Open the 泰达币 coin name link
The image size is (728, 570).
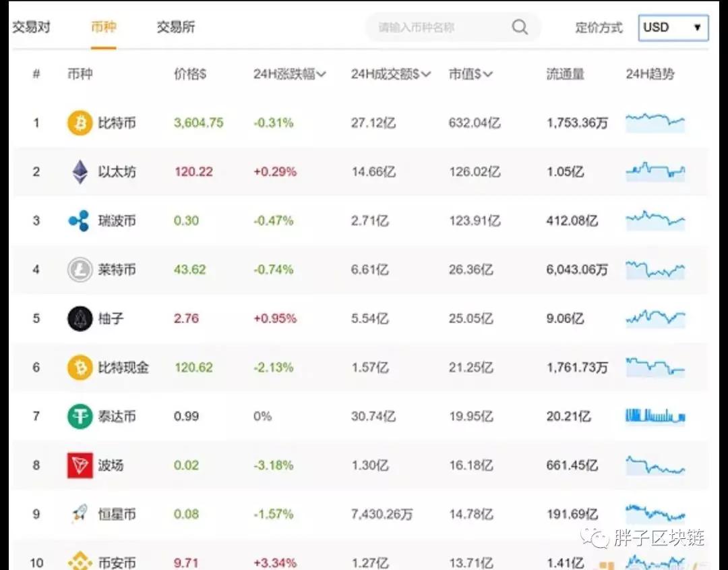tap(117, 416)
